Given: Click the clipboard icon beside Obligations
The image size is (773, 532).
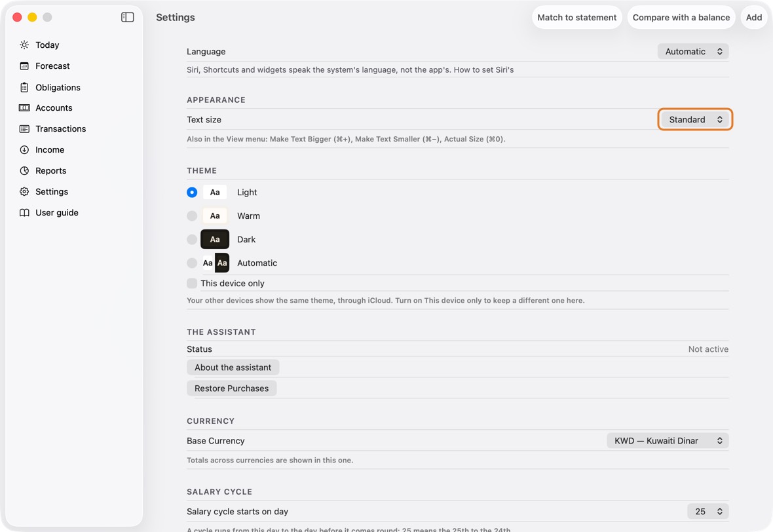Looking at the screenshot, I should pyautogui.click(x=24, y=87).
